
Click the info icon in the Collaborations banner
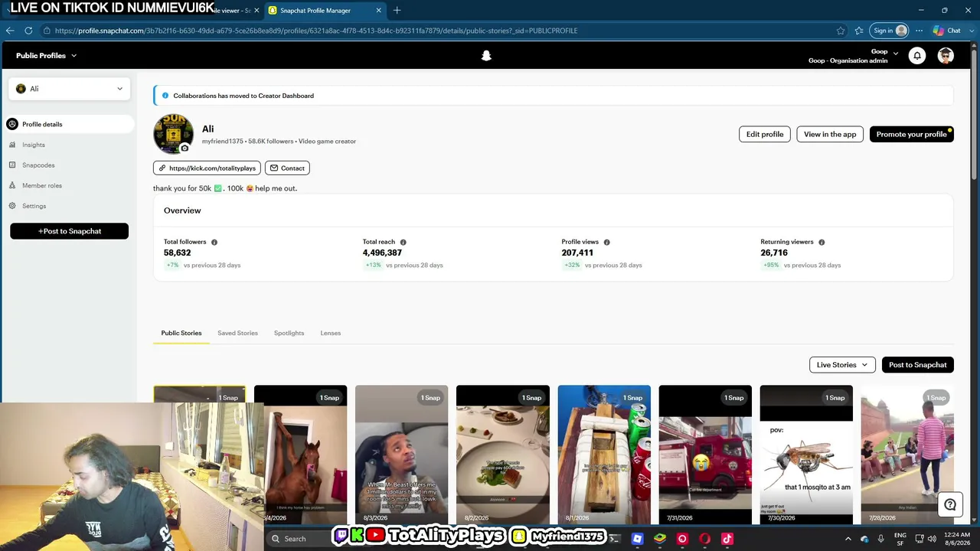pyautogui.click(x=165, y=96)
